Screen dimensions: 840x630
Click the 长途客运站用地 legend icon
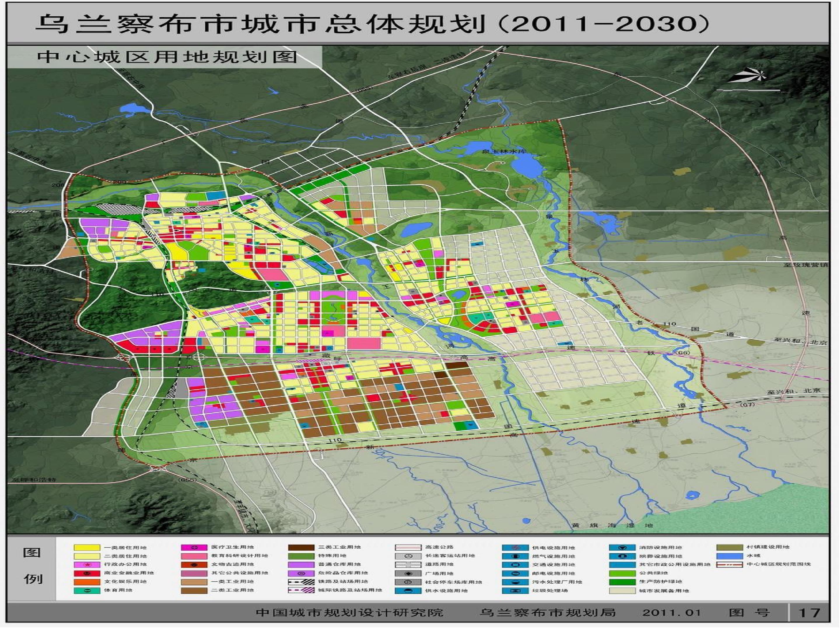408,556
